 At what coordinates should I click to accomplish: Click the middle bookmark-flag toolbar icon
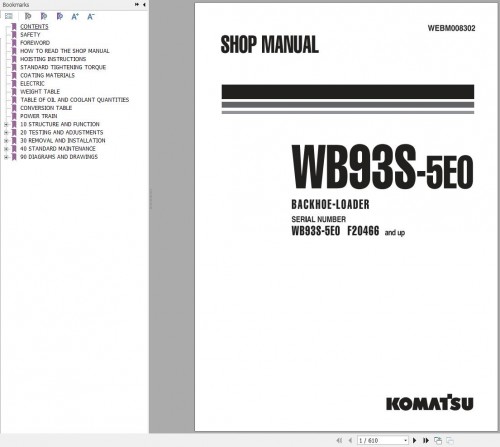point(44,16)
